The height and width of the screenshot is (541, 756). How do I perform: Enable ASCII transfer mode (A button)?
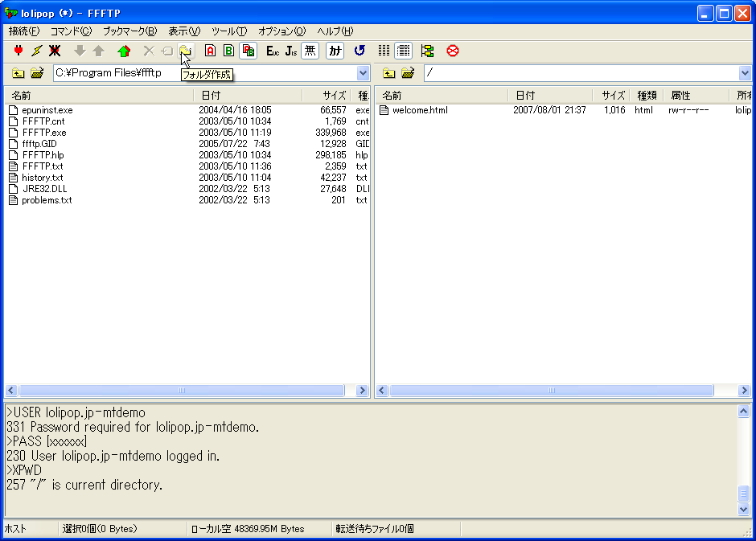coord(210,51)
